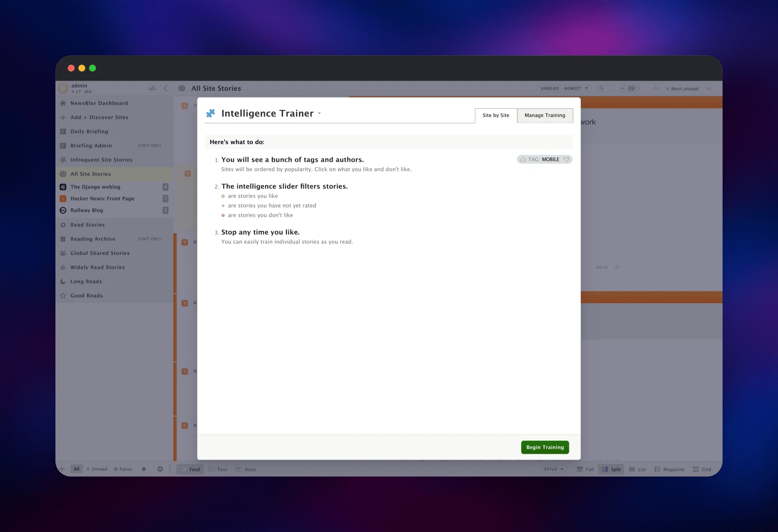Click the Reading Archive icon
Screen dimensions: 778x532
63,239
